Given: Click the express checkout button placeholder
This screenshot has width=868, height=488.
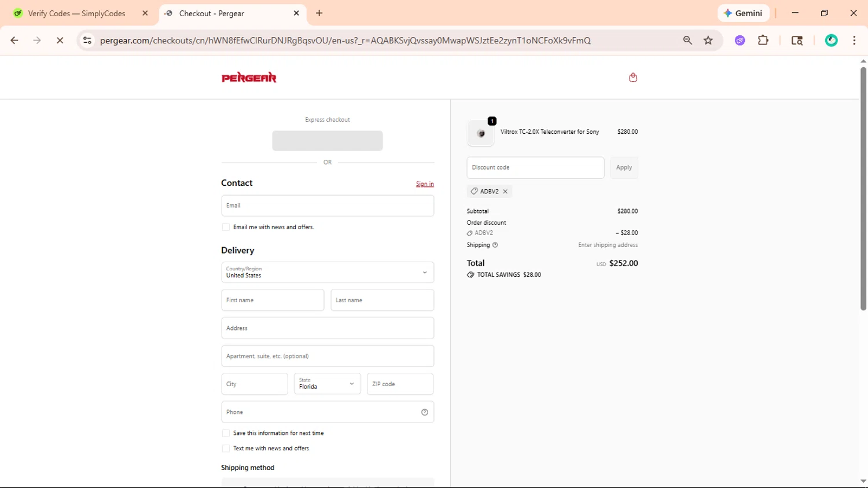Looking at the screenshot, I should coord(328,141).
